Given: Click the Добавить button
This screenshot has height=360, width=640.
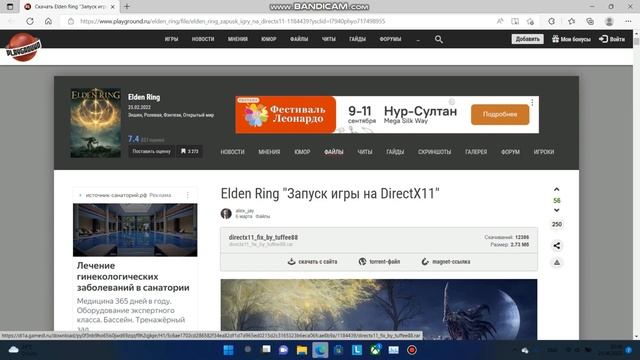Looking at the screenshot, I should click(x=527, y=39).
